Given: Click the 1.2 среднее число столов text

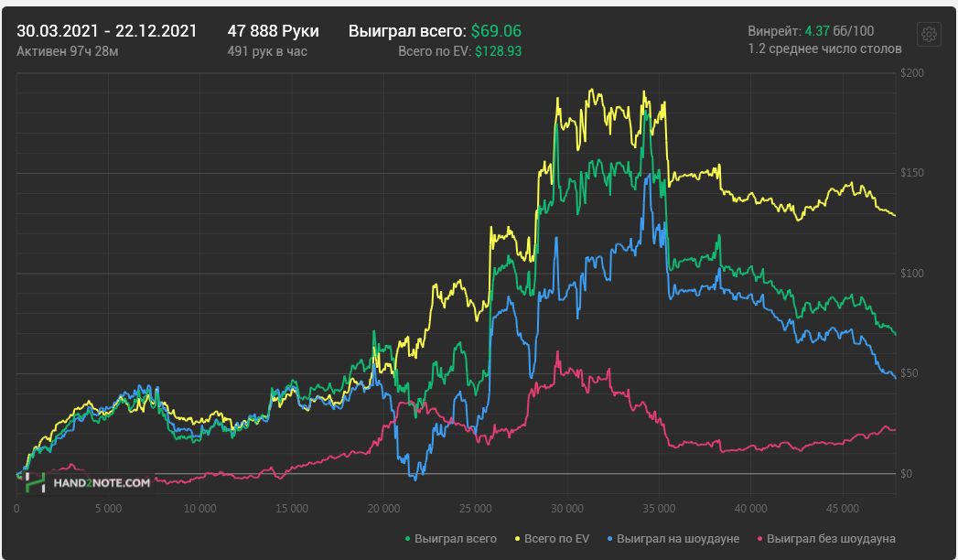Looking at the screenshot, I should [824, 49].
